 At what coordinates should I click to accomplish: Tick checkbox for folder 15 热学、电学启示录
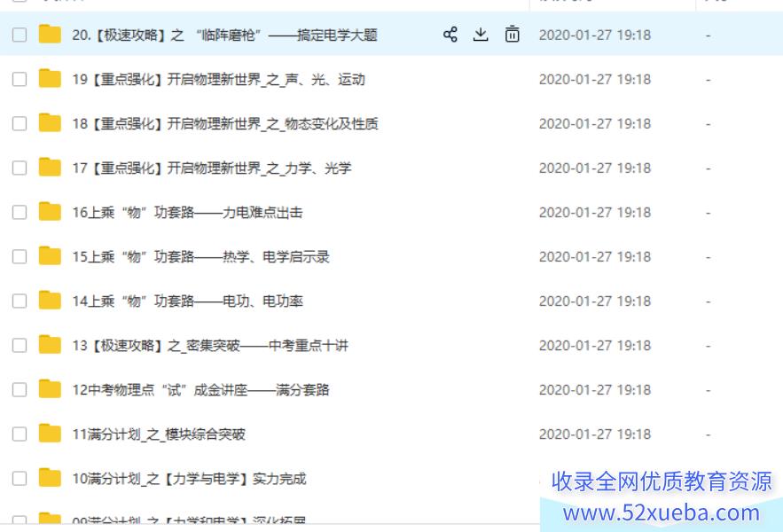[x=20, y=256]
